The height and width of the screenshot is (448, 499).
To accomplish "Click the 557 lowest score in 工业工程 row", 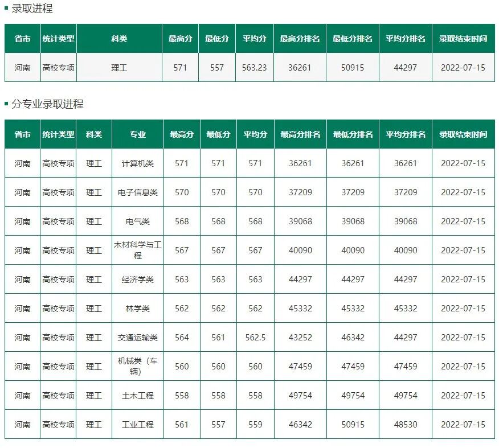I will (218, 425).
